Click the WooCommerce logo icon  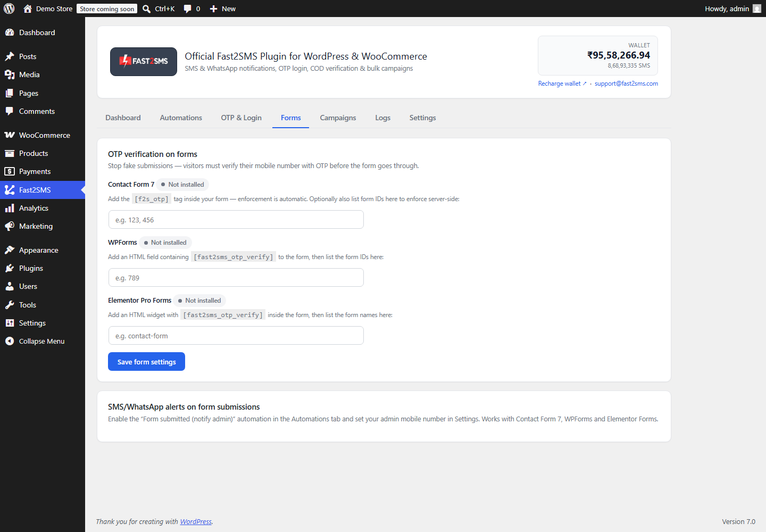pyautogui.click(x=10, y=135)
